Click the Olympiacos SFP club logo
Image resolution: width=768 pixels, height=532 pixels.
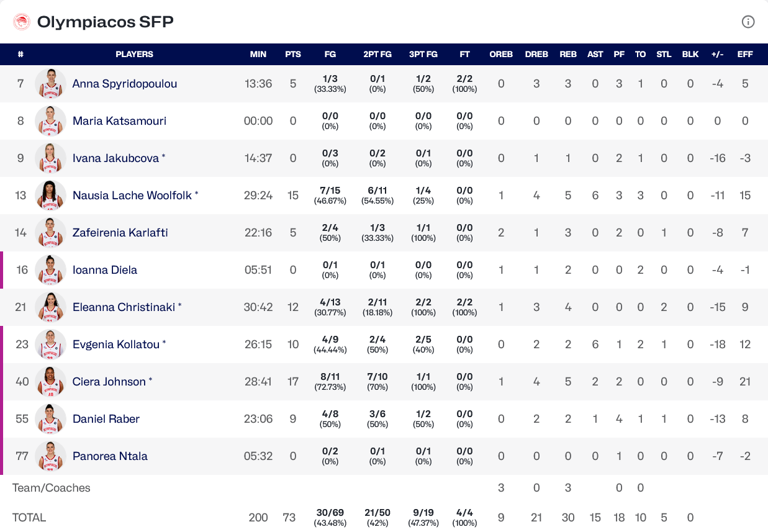click(22, 22)
